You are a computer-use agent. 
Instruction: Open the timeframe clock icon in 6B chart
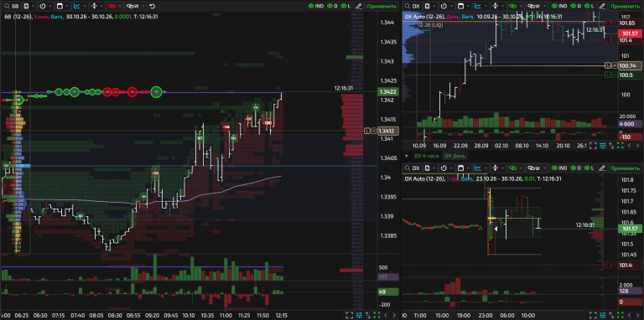42,6
